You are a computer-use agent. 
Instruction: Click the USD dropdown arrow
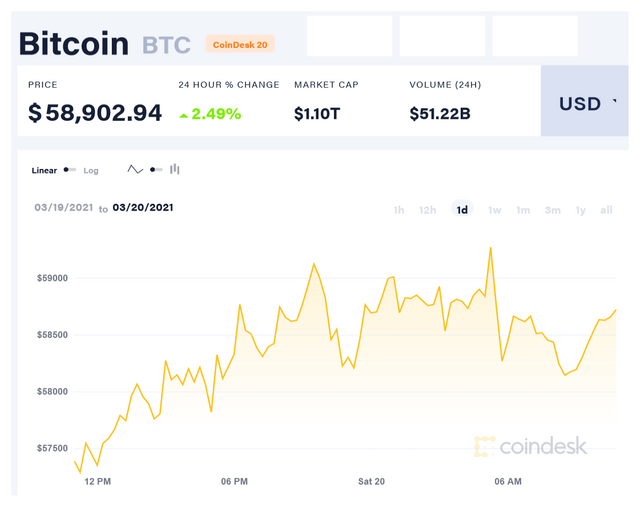(x=615, y=101)
